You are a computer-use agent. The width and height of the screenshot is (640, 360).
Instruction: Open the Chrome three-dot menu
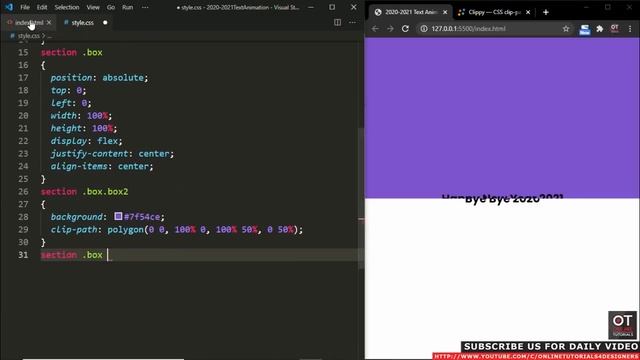[x=630, y=29]
